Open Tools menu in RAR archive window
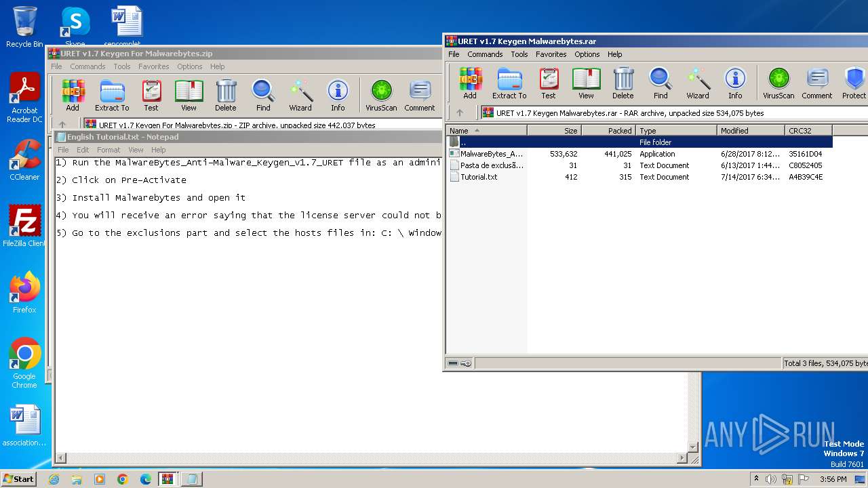The width and height of the screenshot is (868, 488). 519,54
